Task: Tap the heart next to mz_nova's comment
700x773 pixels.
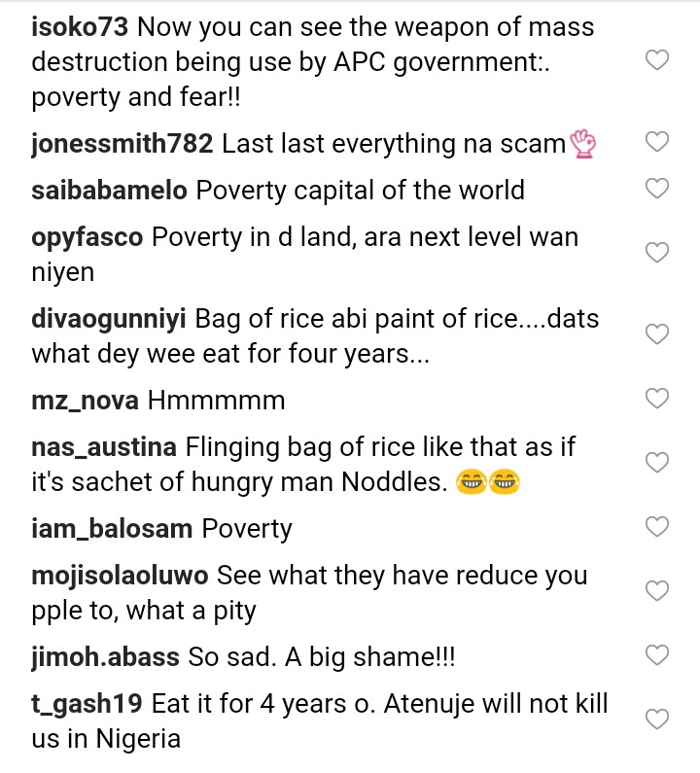Action: point(657,398)
